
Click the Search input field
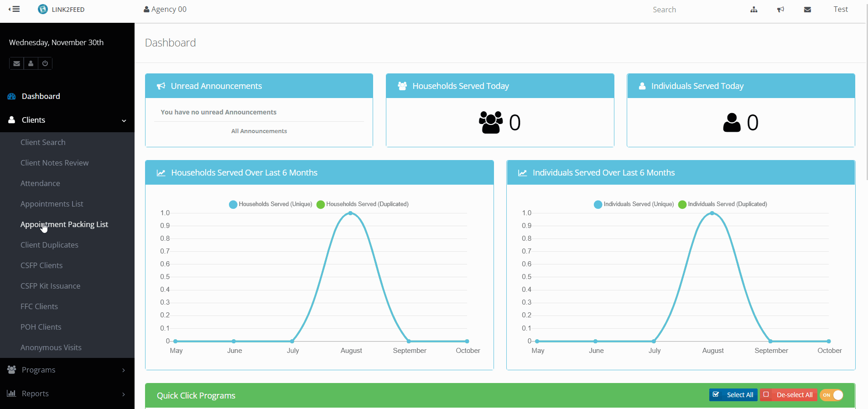click(684, 10)
